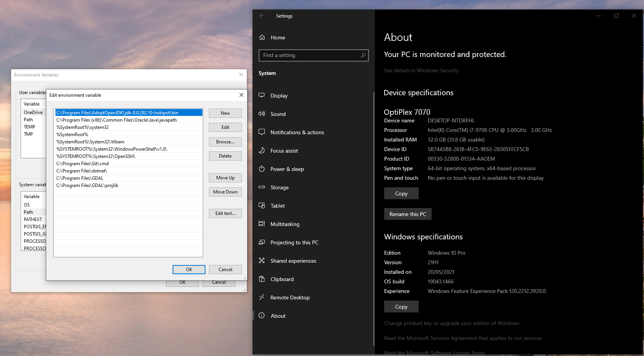Select the C:\Program Files\GDAL entry

129,178
